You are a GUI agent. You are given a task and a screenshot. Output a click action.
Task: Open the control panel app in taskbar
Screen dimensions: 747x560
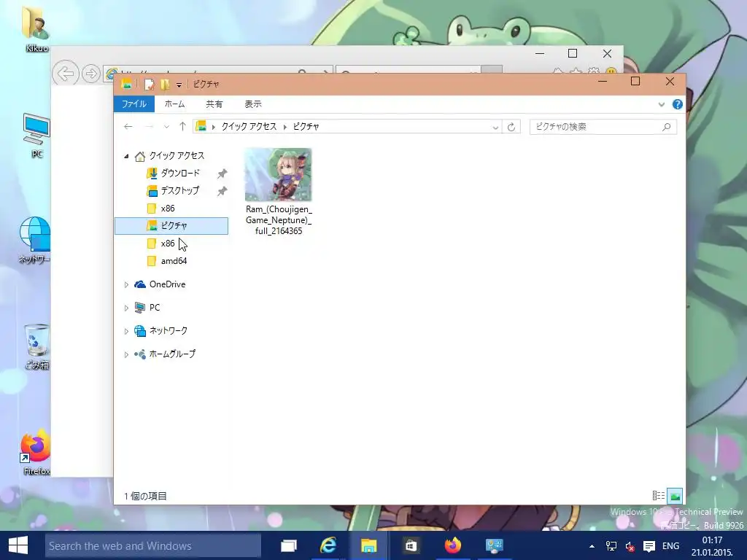(494, 545)
